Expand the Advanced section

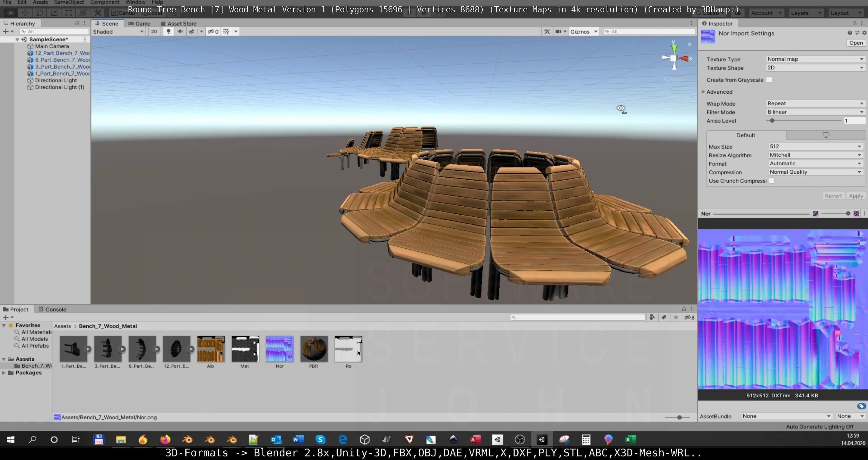pyautogui.click(x=703, y=92)
